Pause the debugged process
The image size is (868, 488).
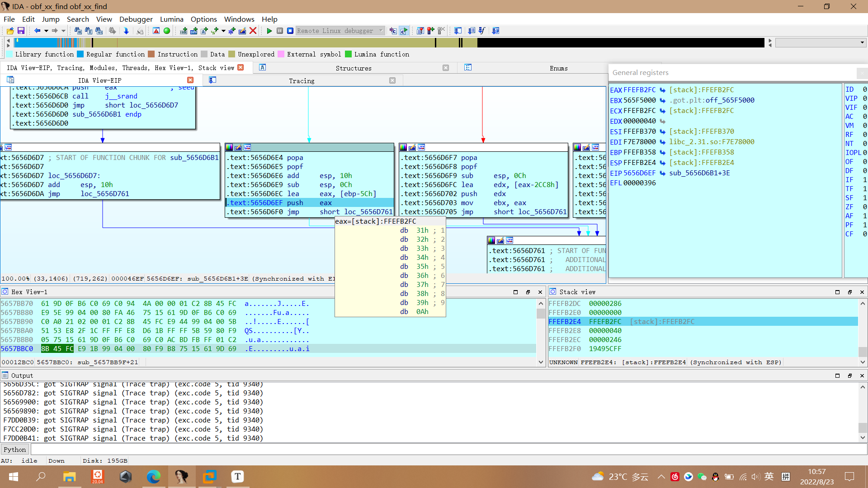pyautogui.click(x=280, y=31)
